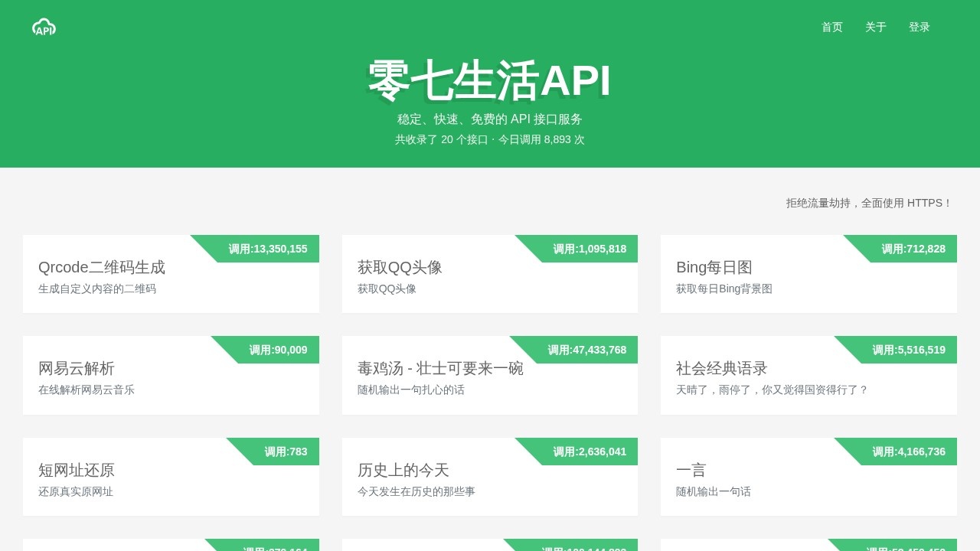Viewport: 980px width, 551px height.
Task: Click the 调用:4,166,736 badge on 一言
Action: tap(909, 452)
